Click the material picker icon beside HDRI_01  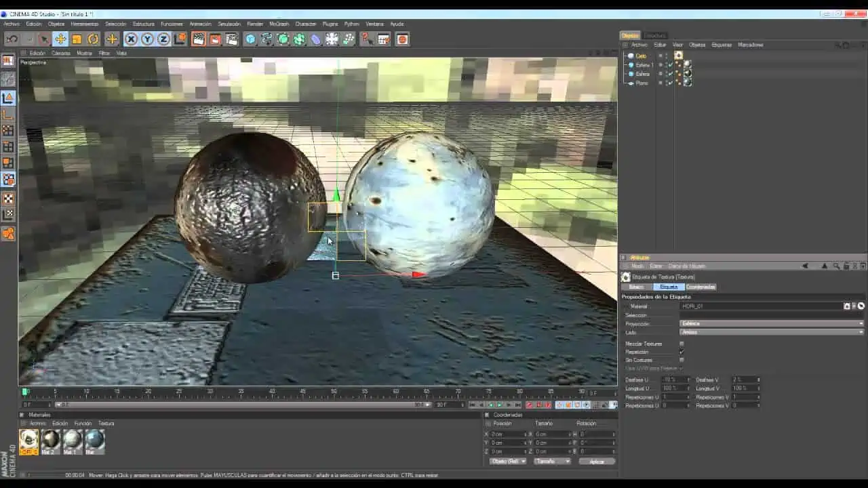point(861,306)
